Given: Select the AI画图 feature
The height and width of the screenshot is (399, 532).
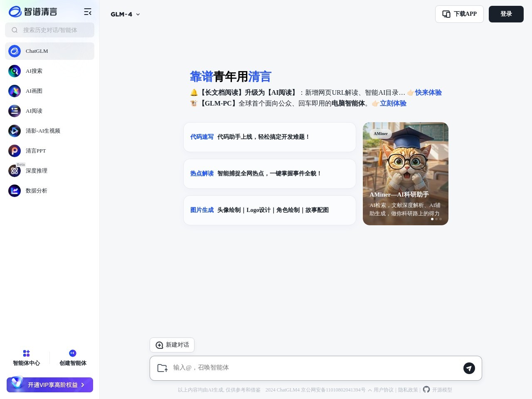Looking at the screenshot, I should (34, 91).
